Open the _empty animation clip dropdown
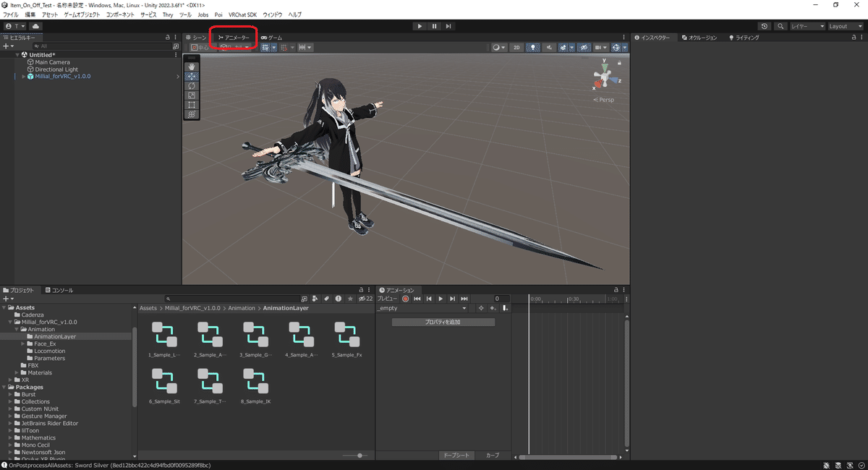The width and height of the screenshot is (868, 470). point(422,308)
